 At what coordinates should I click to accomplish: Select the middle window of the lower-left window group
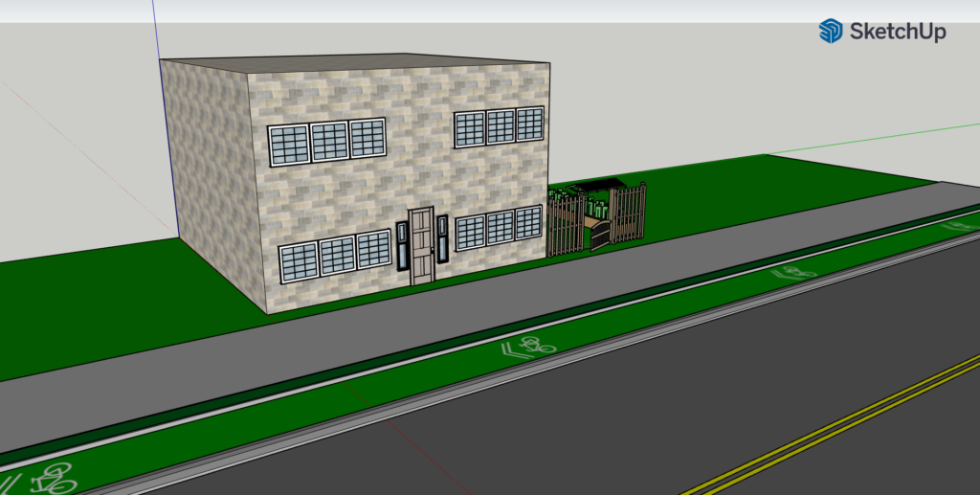click(x=338, y=255)
